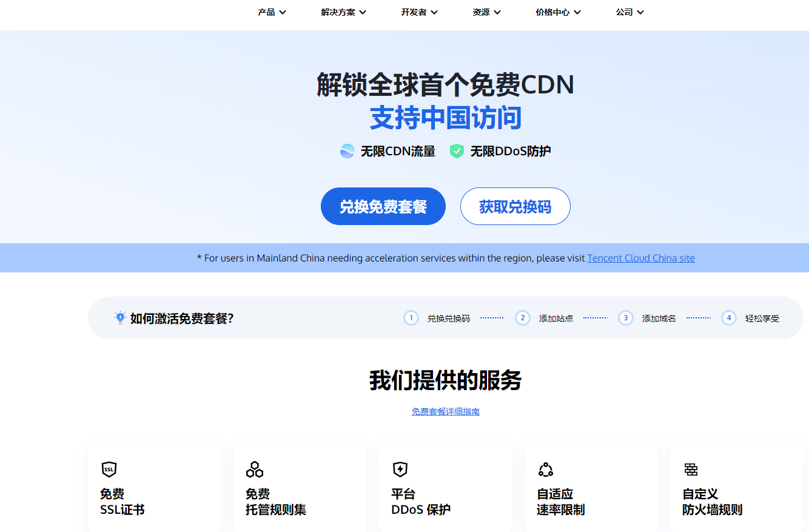Click the lightbulb icon beside 如何激活免费套餐

pyautogui.click(x=118, y=317)
